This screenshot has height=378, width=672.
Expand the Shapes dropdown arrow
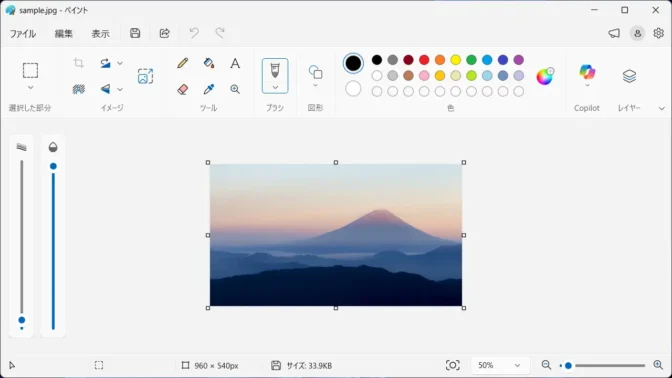coord(315,86)
